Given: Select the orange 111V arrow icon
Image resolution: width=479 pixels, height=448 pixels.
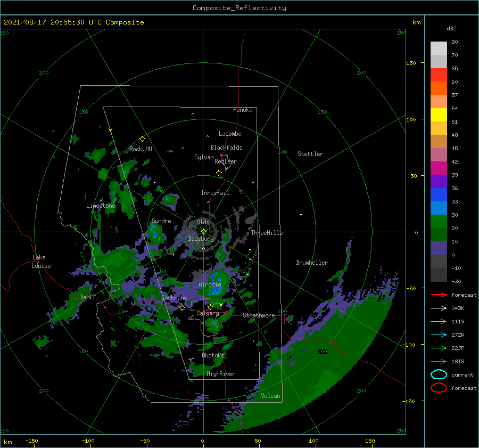Looking at the screenshot, I should pyautogui.click(x=439, y=321).
